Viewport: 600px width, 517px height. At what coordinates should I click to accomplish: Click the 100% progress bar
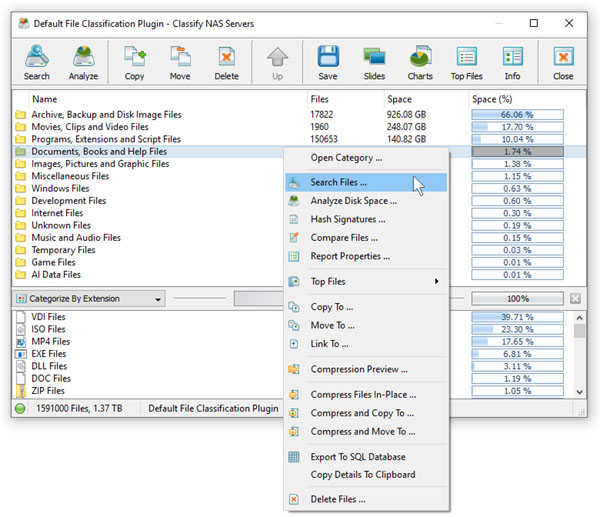[517, 298]
